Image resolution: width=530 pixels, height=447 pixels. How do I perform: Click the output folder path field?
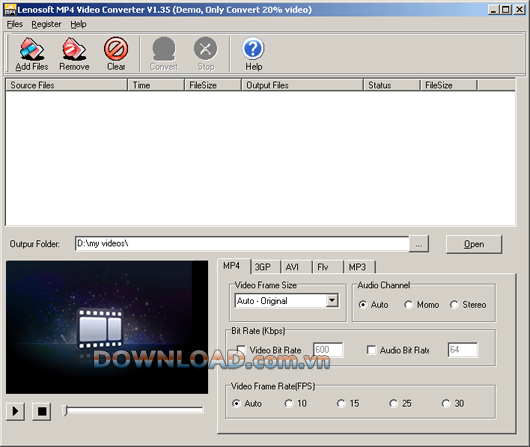[242, 243]
